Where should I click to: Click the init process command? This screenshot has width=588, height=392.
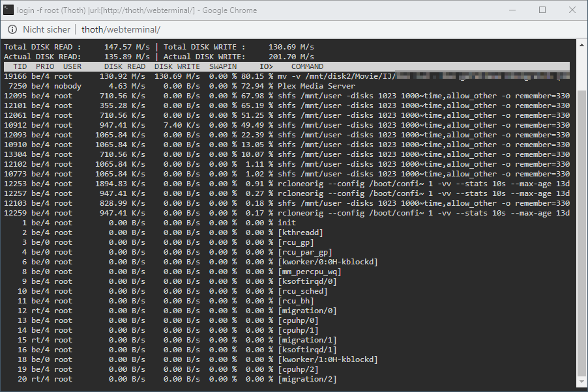[x=286, y=223]
